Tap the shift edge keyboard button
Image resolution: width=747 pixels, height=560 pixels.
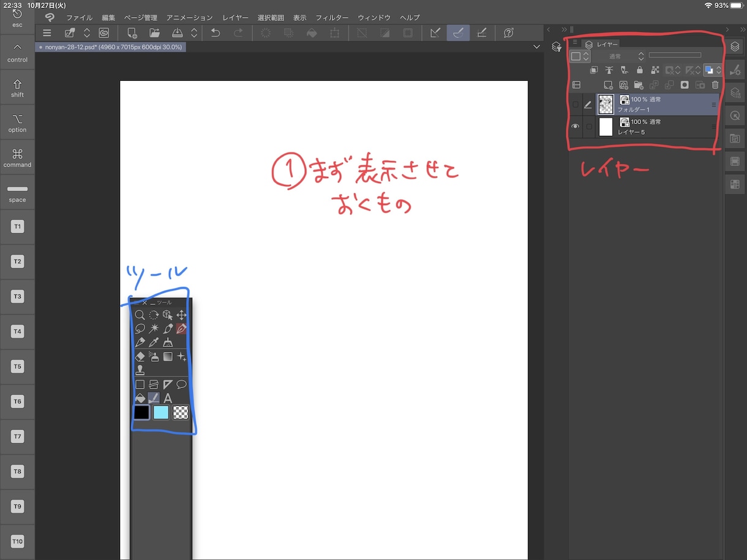pos(17,88)
